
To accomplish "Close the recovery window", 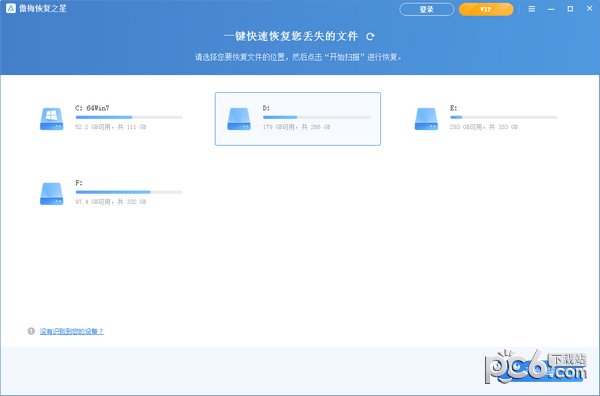I will coord(590,8).
